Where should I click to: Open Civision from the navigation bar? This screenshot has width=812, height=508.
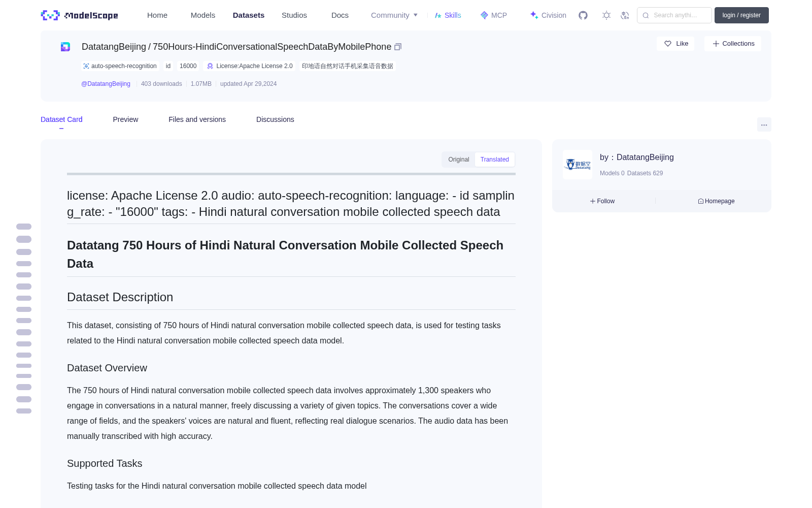click(548, 15)
